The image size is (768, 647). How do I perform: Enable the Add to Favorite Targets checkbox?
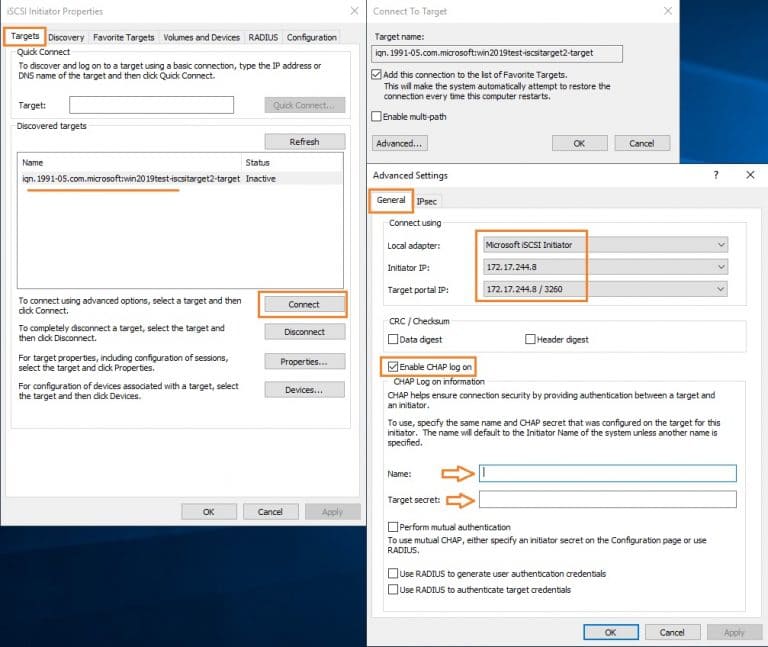(x=376, y=75)
